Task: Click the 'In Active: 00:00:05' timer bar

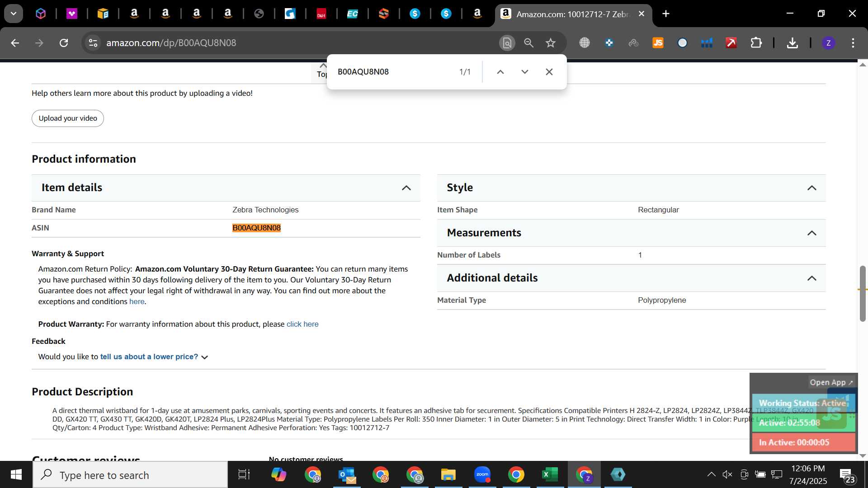Action: (x=803, y=443)
